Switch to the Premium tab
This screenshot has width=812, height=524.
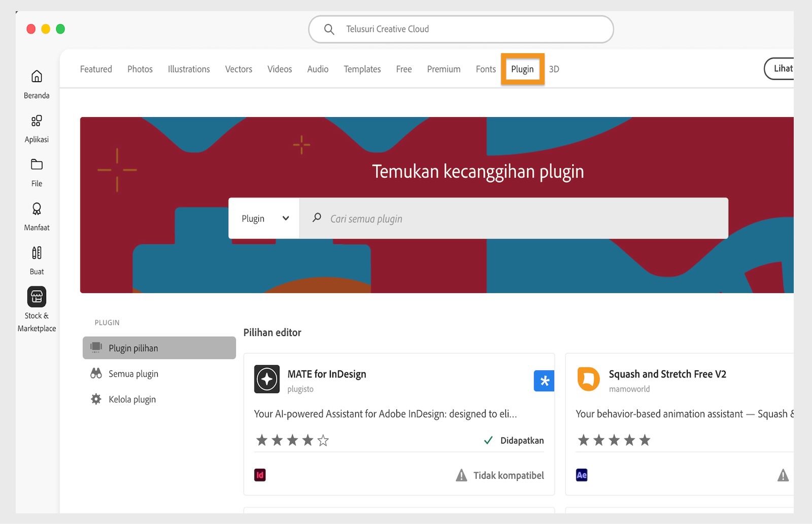[x=444, y=69]
